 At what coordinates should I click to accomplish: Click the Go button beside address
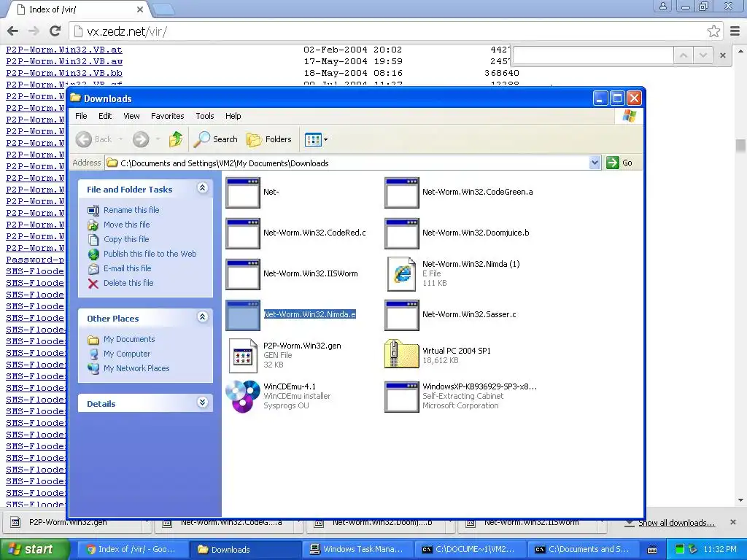(x=619, y=163)
